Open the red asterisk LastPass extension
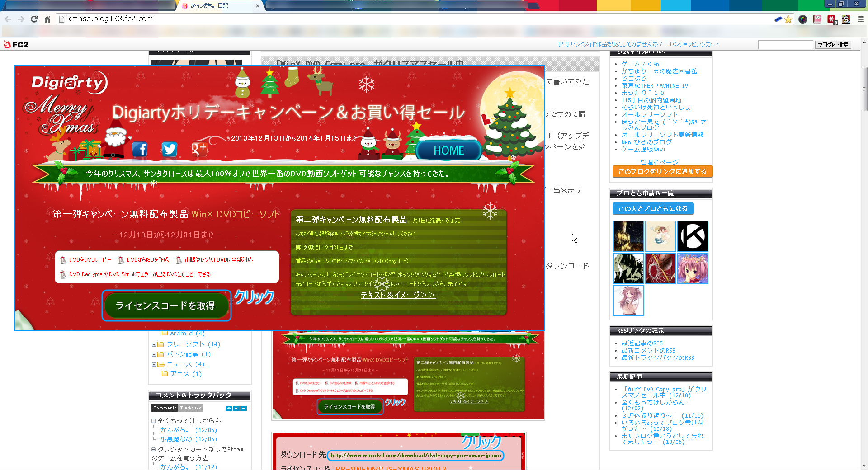The height and width of the screenshot is (470, 868). pos(832,19)
